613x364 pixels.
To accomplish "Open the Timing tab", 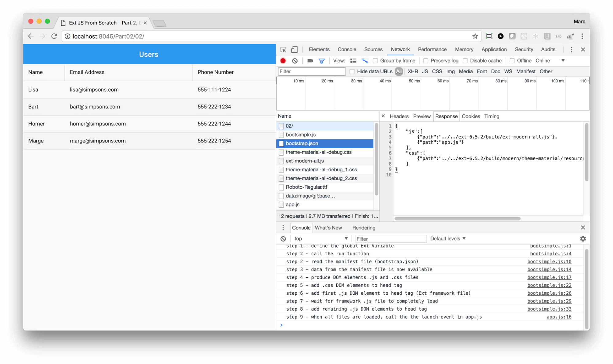I will 492,116.
